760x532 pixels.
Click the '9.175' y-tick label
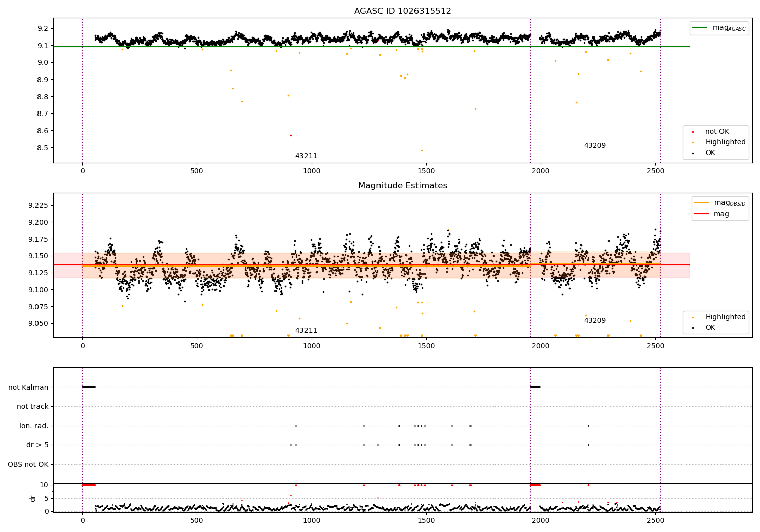38,239
